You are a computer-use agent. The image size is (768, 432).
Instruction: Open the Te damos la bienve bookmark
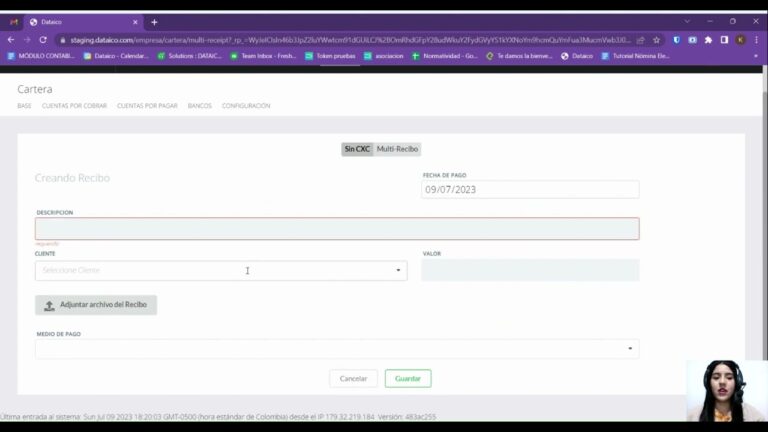click(519, 56)
